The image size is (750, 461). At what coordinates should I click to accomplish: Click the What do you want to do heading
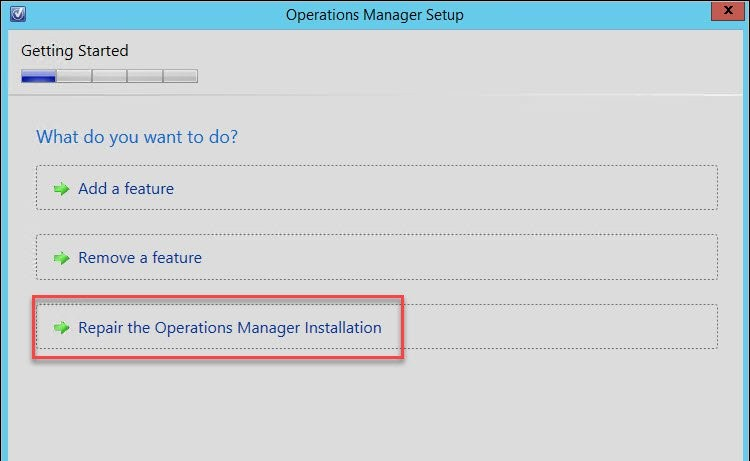pos(137,137)
